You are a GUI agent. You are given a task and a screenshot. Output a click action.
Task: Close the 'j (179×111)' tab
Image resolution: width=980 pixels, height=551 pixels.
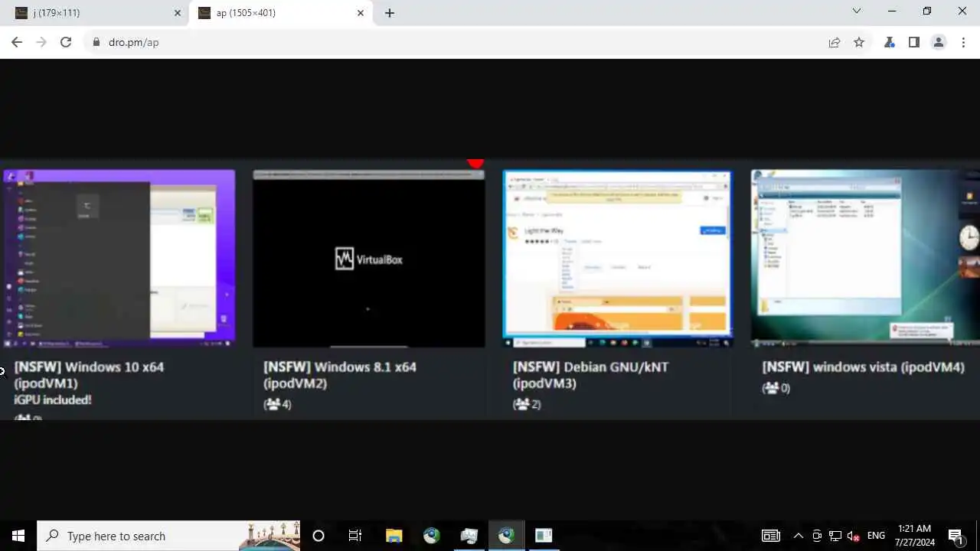pyautogui.click(x=178, y=13)
